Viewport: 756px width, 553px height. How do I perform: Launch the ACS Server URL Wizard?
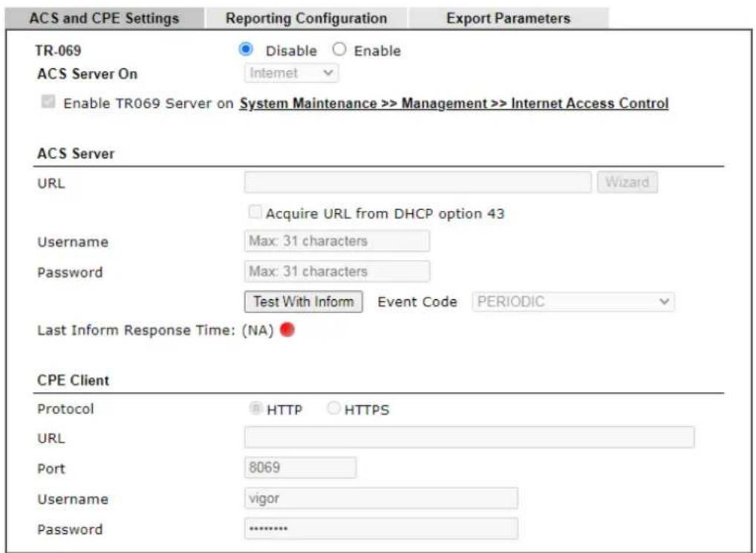point(627,182)
